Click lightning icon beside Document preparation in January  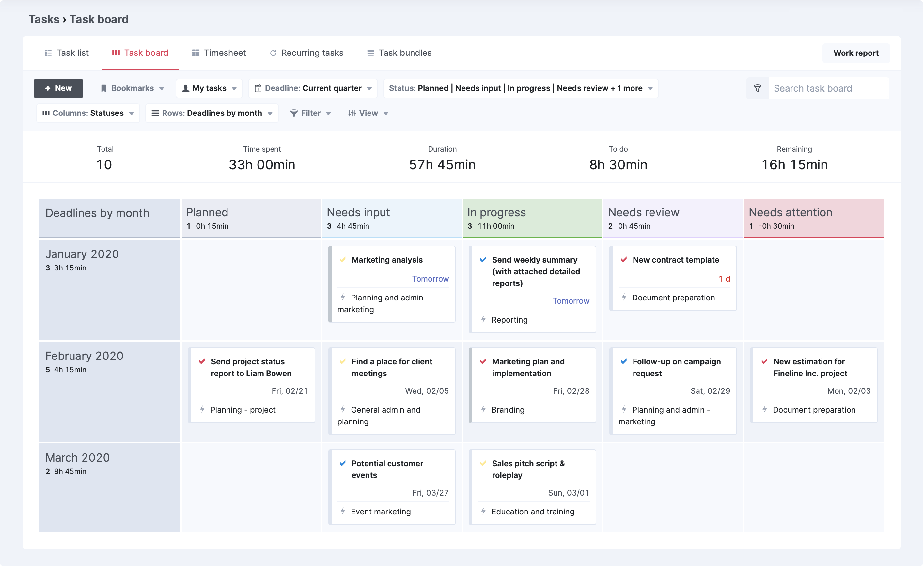click(624, 297)
